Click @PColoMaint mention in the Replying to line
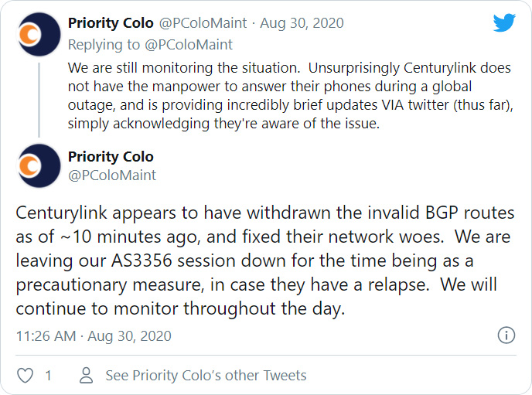Viewport: 532px width, 395px height. [x=193, y=44]
